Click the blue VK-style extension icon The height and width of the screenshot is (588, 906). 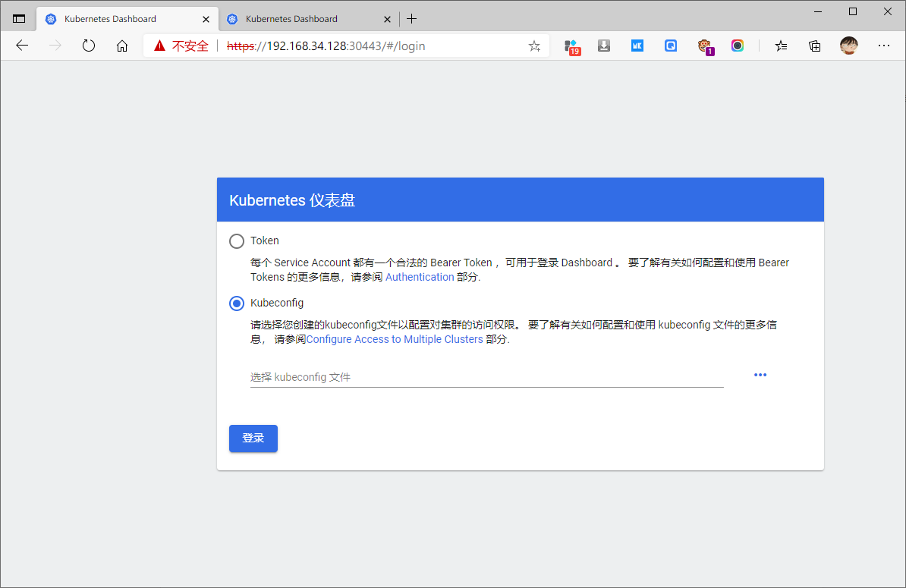click(x=637, y=46)
